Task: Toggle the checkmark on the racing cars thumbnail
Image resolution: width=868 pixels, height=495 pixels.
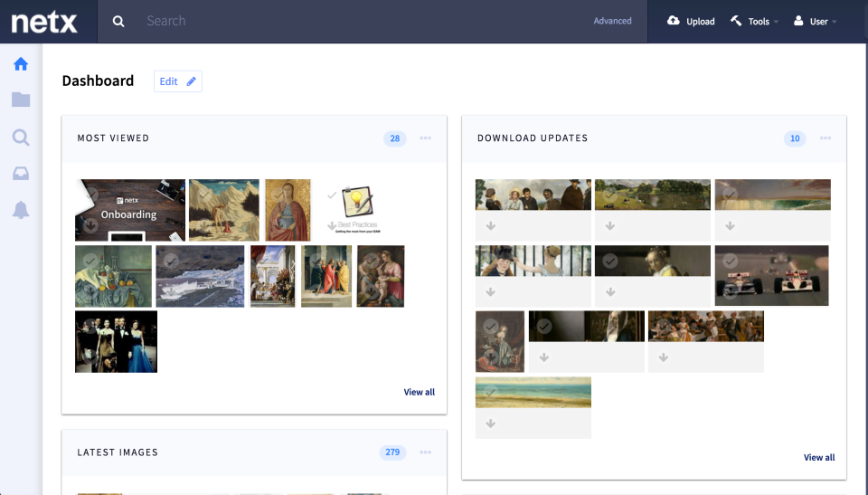Action: pyautogui.click(x=731, y=261)
